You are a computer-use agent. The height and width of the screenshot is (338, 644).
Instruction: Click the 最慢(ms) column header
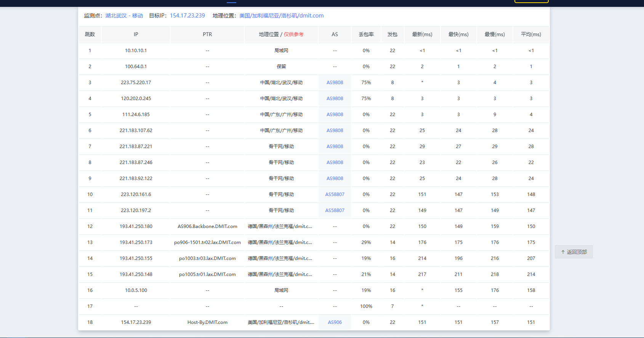click(495, 34)
